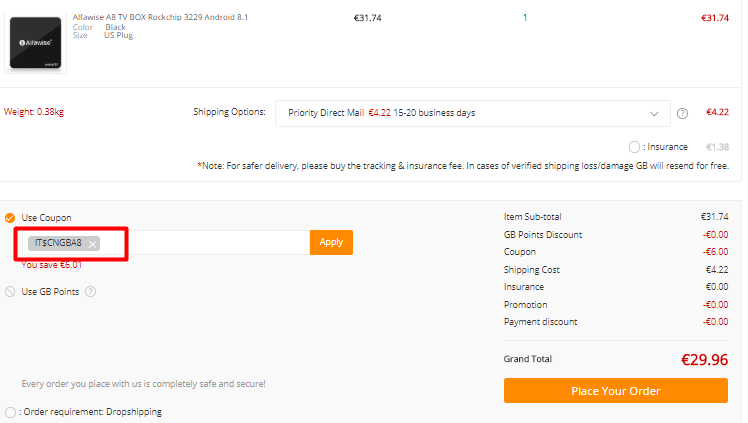Viewport: 748px width, 423px height.
Task: Open the Alfawise A8 TV BOX product title
Action: point(160,17)
